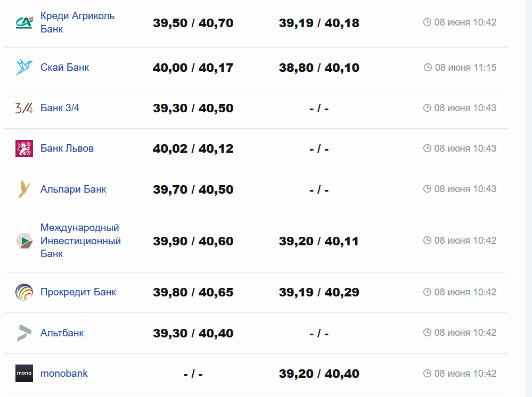The height and width of the screenshot is (397, 532).
Task: Click the Банк 3/4 logo icon
Action: click(x=24, y=108)
